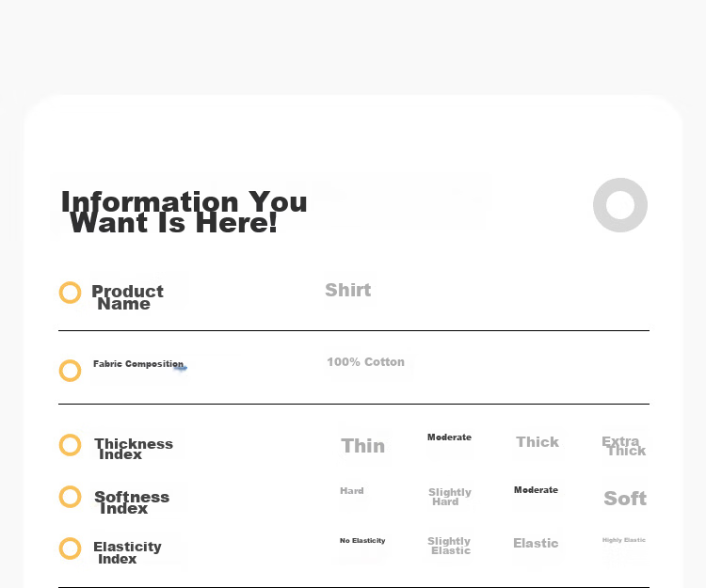
Task: Click the orange ring beside Thickness Index
Action: point(71,445)
